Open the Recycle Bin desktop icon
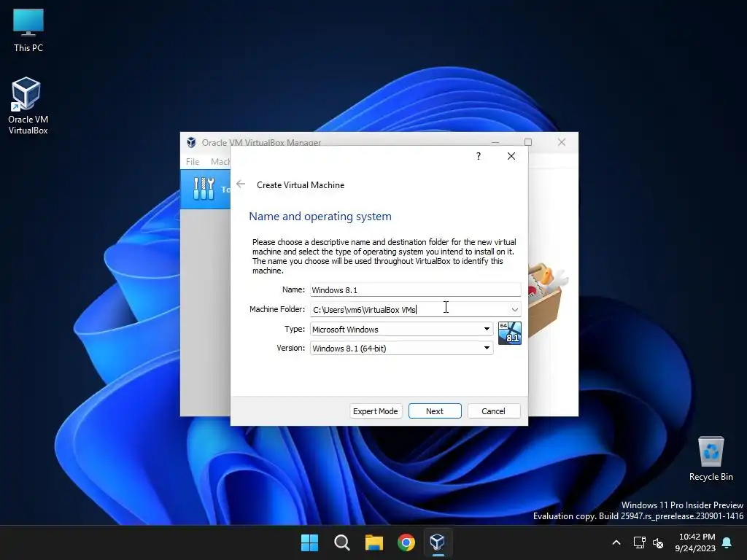The width and height of the screenshot is (747, 560). click(711, 459)
